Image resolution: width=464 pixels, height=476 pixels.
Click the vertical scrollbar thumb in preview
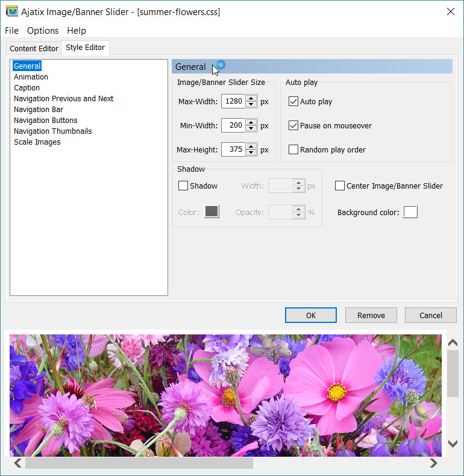click(453, 374)
